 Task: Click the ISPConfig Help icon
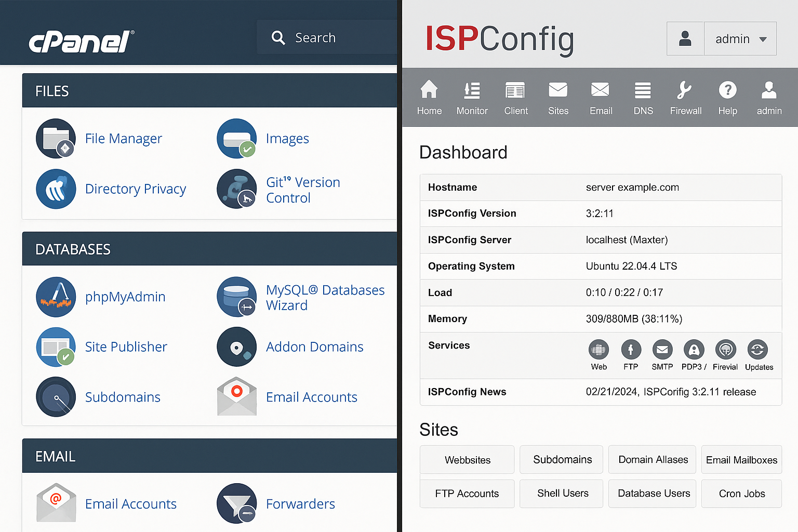[x=728, y=97]
